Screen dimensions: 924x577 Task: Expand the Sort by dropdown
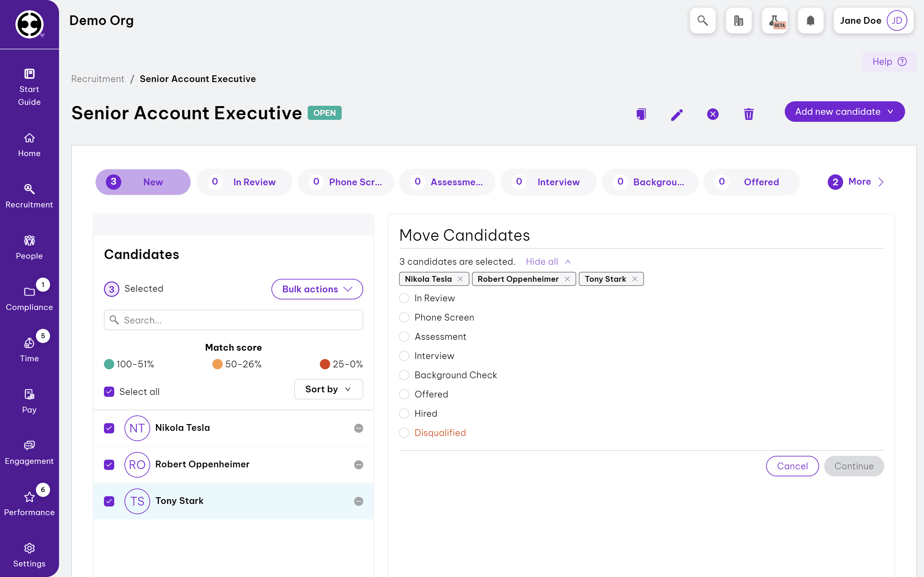coord(328,389)
